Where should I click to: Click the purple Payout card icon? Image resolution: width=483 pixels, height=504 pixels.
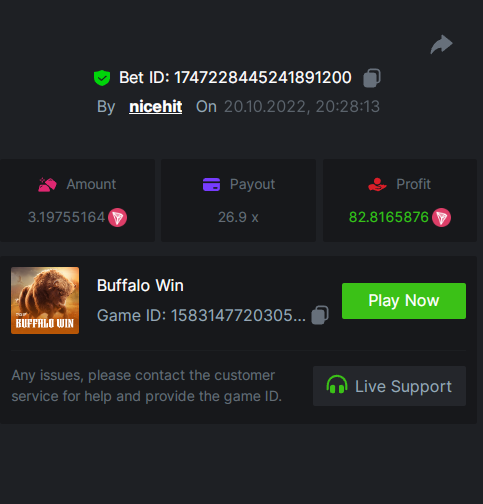click(x=211, y=184)
